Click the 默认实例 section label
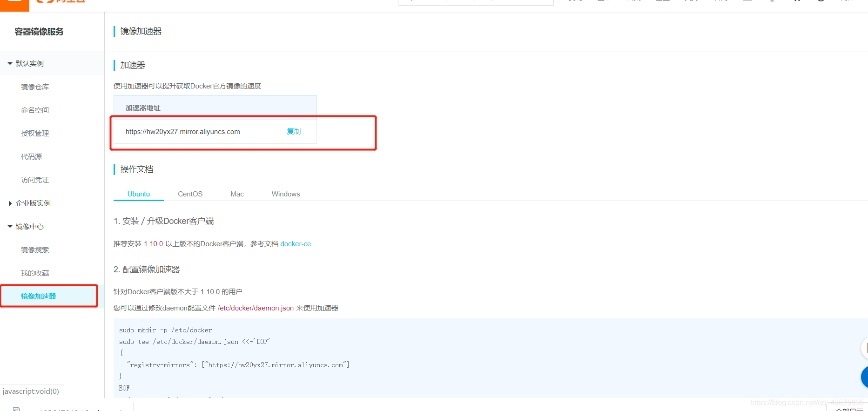This screenshot has height=411, width=868. 30,63
